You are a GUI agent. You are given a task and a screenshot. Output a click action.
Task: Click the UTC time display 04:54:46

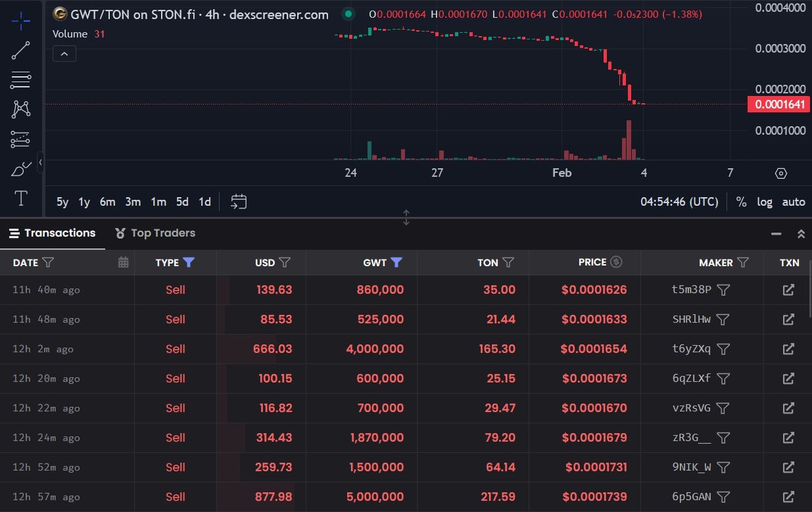679,202
